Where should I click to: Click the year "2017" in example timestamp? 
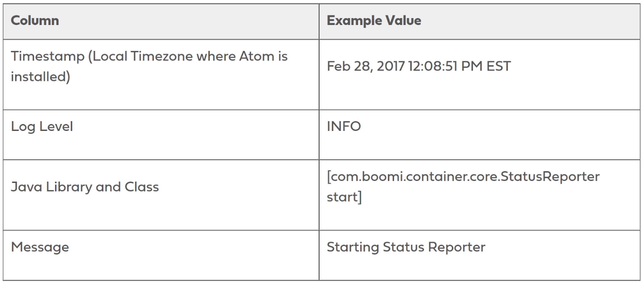(x=390, y=66)
